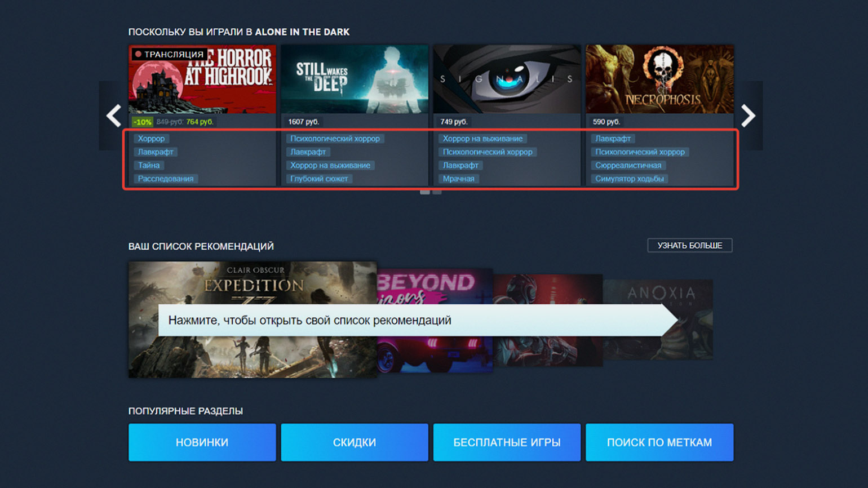Open the Signalis game image
868x488 pixels.
coord(507,79)
